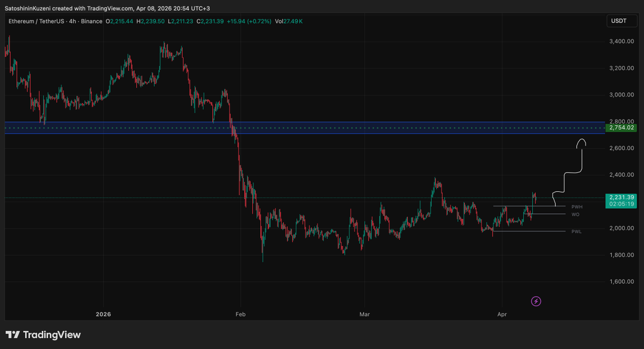Select the PWL level label
The height and width of the screenshot is (349, 644).
[x=576, y=232]
